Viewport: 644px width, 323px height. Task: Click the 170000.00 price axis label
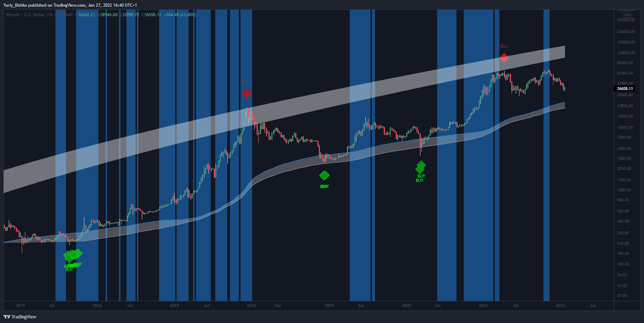pyautogui.click(x=626, y=42)
